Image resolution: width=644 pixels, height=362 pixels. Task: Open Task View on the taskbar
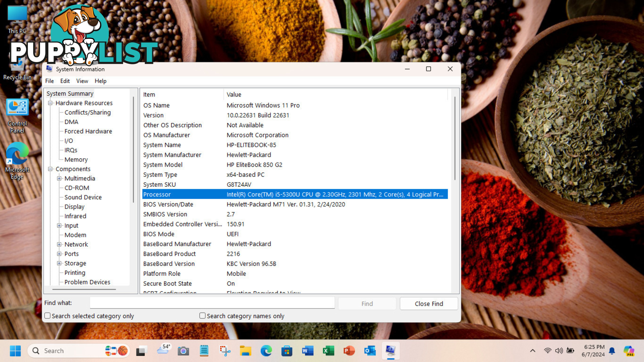[142, 351]
